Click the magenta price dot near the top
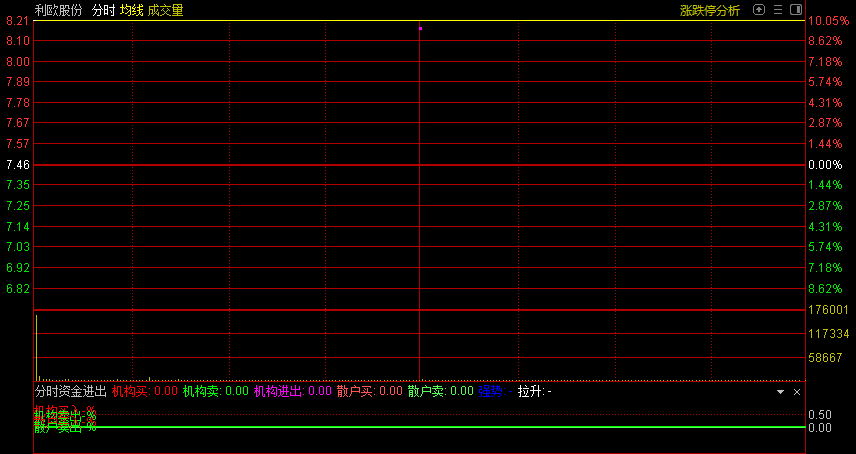The width and height of the screenshot is (856, 454). point(420,28)
